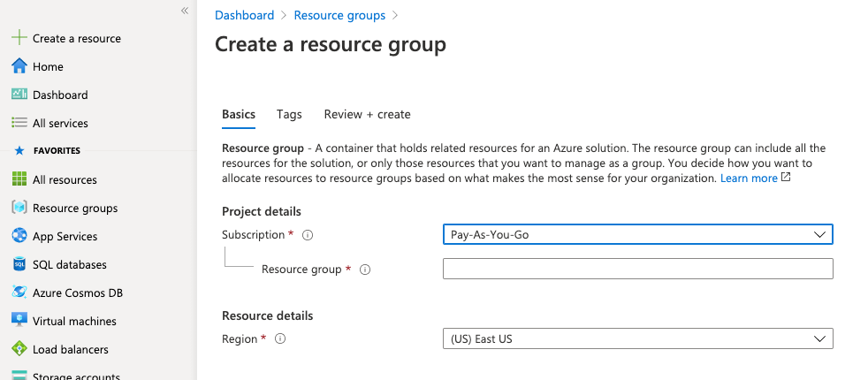
Task: Collapse the sidebar with double chevron
Action: pyautogui.click(x=185, y=11)
